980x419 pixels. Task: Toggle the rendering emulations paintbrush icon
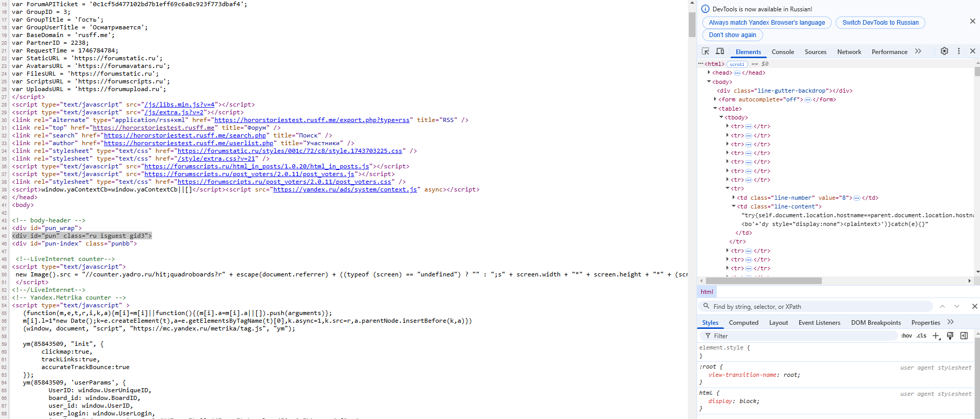tap(950, 336)
